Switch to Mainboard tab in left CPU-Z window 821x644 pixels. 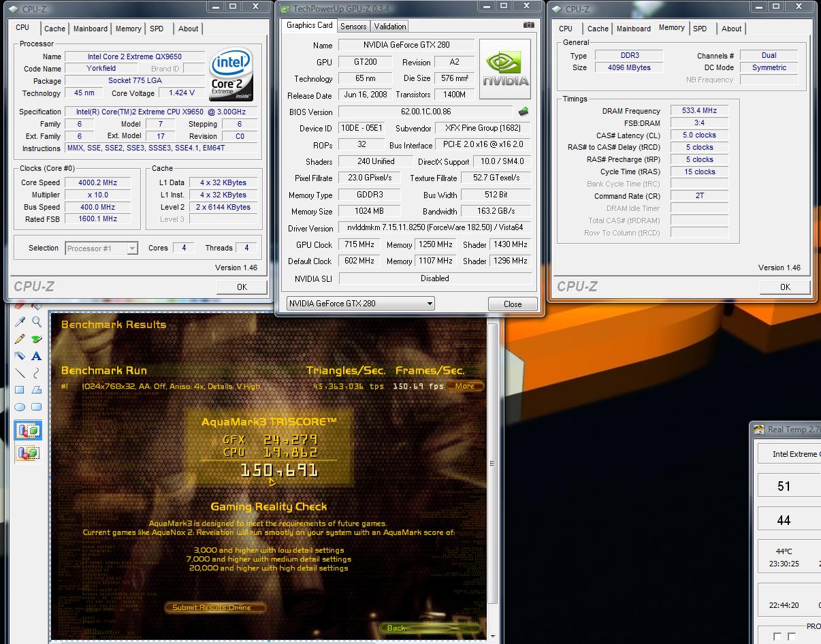coord(91,29)
